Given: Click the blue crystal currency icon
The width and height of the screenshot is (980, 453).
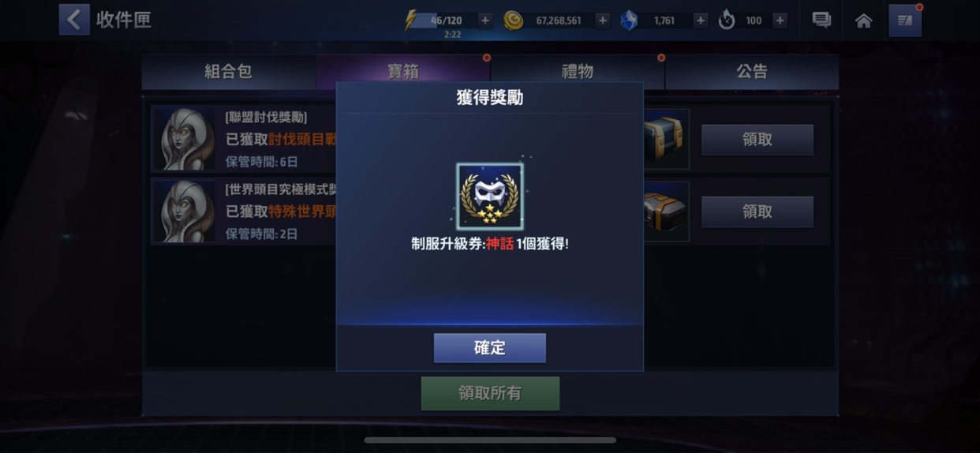Looking at the screenshot, I should (629, 21).
